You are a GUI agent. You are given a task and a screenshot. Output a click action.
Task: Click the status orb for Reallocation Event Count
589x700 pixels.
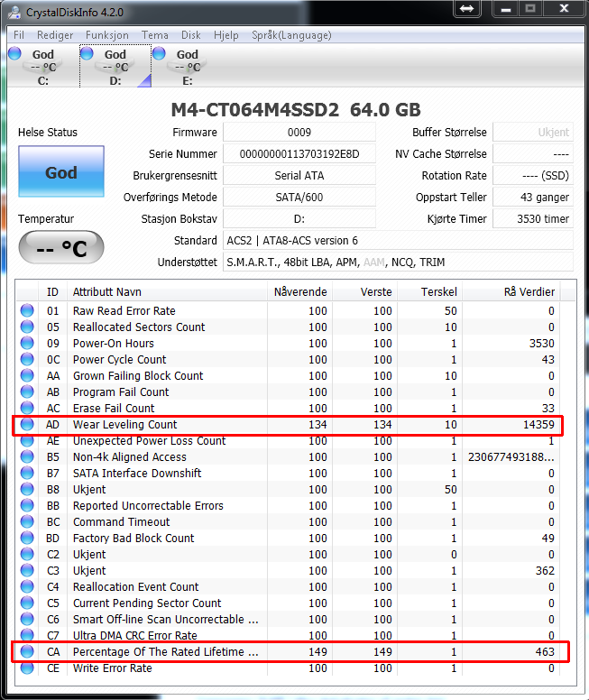[27, 586]
